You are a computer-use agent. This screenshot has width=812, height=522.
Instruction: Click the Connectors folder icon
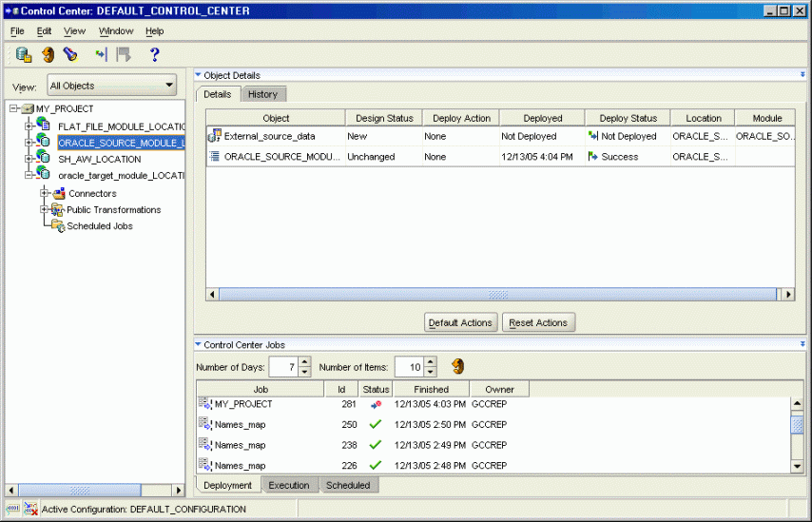pos(59,194)
